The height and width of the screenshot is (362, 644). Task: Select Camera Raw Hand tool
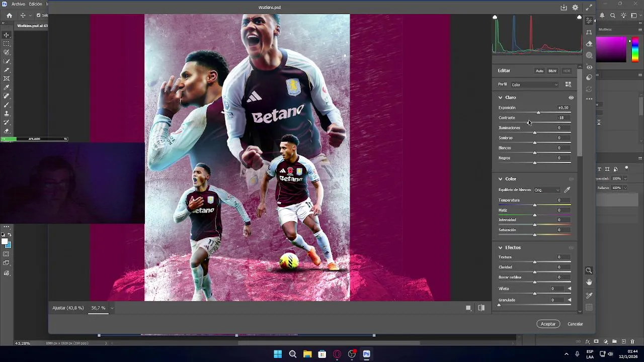[589, 283]
